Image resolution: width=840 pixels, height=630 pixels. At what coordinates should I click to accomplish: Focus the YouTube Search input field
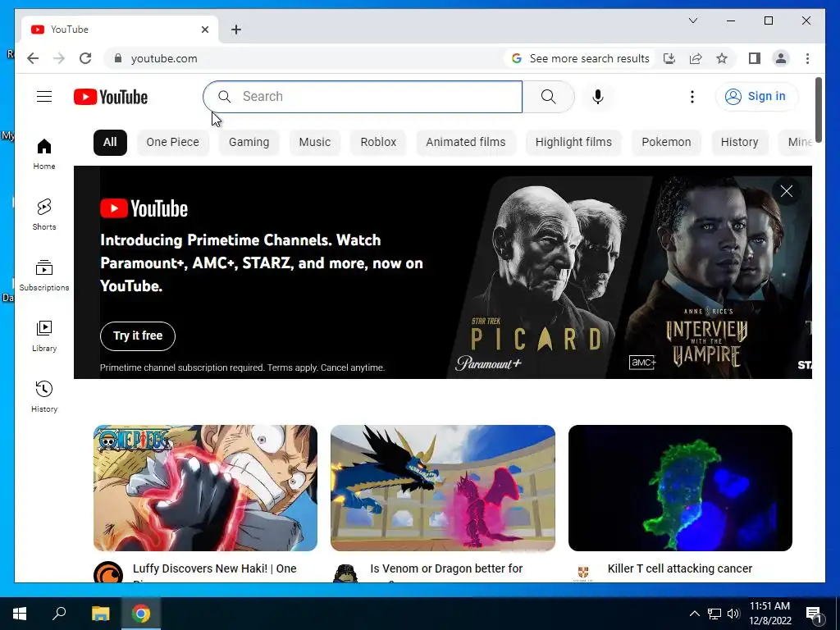coord(363,97)
